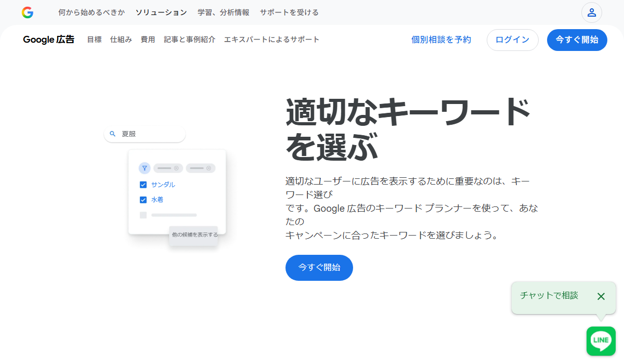Remove the first filter chip
The width and height of the screenshot is (624, 364).
177,167
